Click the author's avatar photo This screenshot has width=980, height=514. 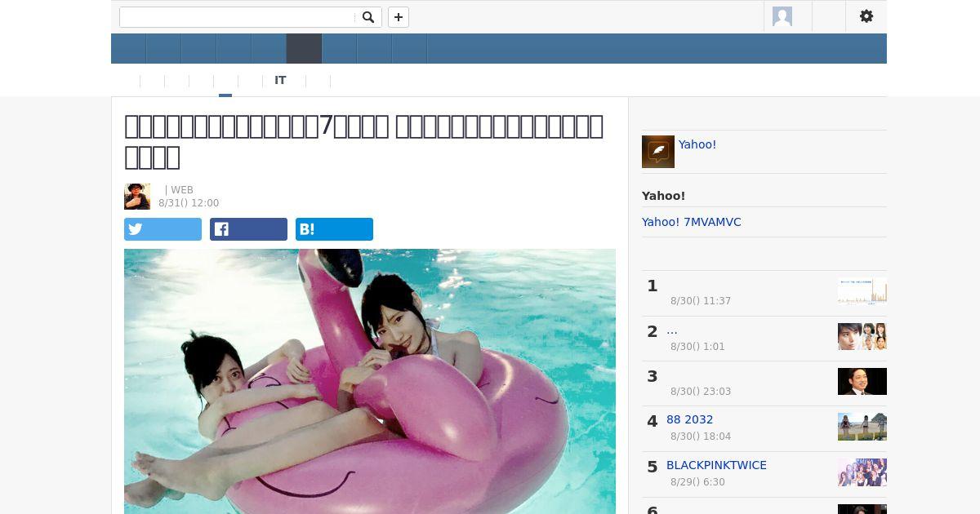(x=137, y=197)
